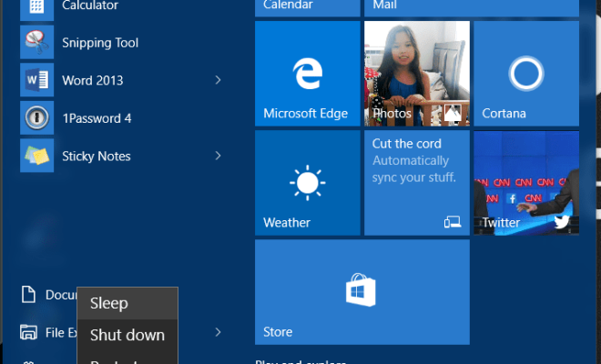Click the Documents page icon

click(x=28, y=295)
